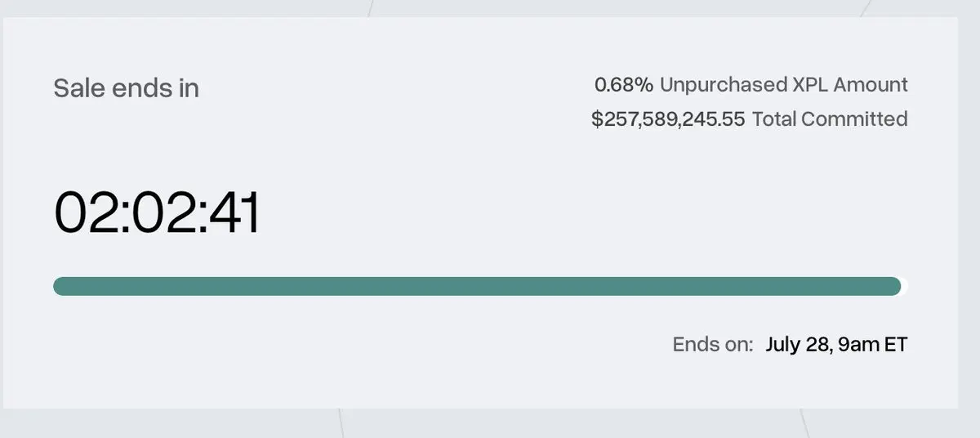The width and height of the screenshot is (980, 438).
Task: Click the "Total Committed" label
Action: 830,119
